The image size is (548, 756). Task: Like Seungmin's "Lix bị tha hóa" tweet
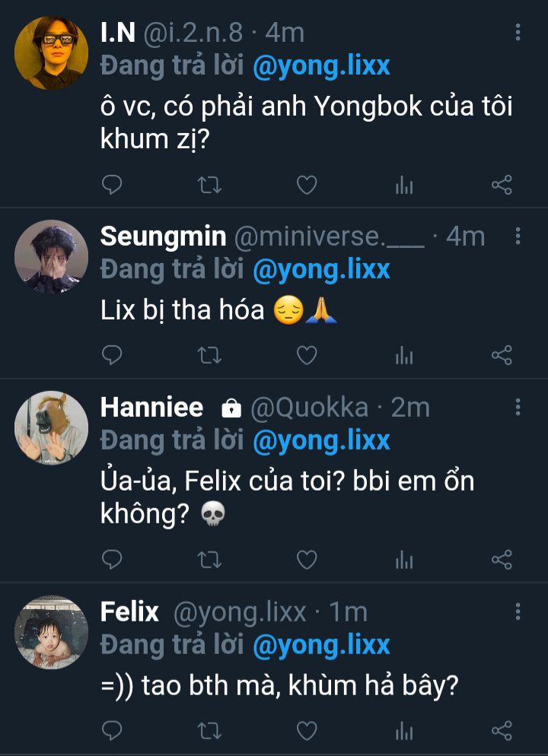[307, 355]
